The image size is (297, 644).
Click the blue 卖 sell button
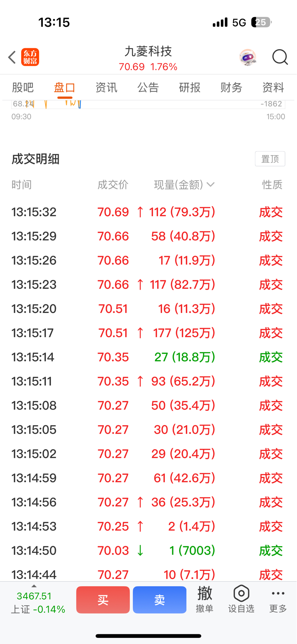click(x=160, y=600)
